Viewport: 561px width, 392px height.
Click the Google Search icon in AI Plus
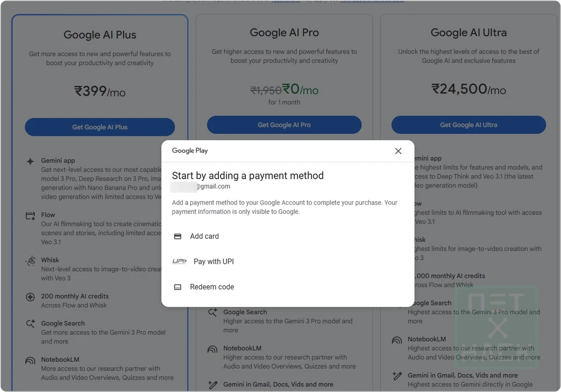pos(30,324)
